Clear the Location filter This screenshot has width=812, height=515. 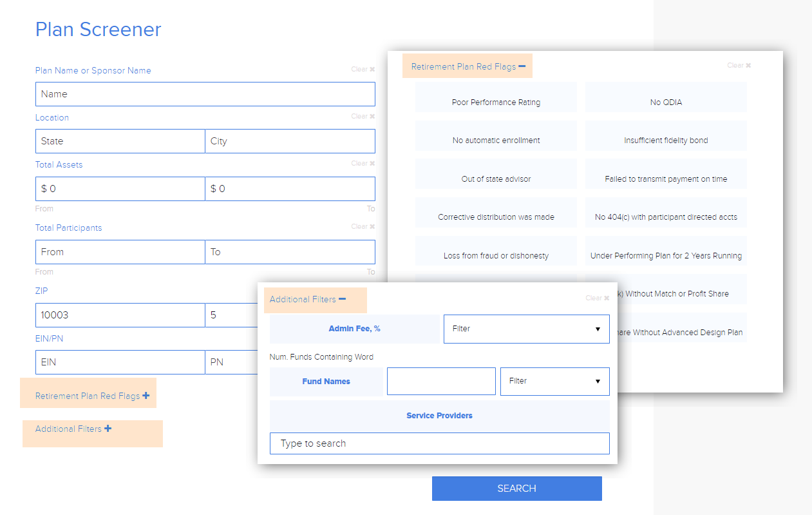pos(363,117)
